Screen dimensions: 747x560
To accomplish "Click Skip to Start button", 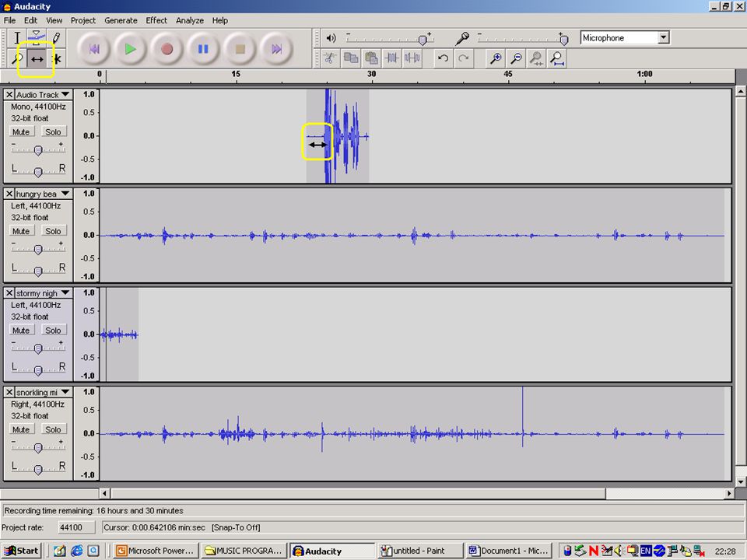I will (94, 48).
